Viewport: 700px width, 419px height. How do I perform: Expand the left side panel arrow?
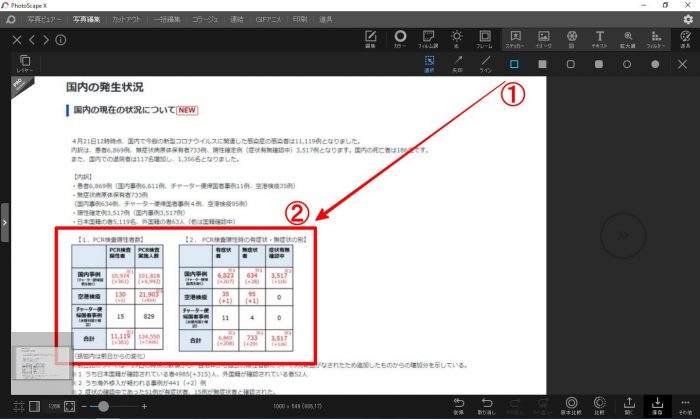4,222
